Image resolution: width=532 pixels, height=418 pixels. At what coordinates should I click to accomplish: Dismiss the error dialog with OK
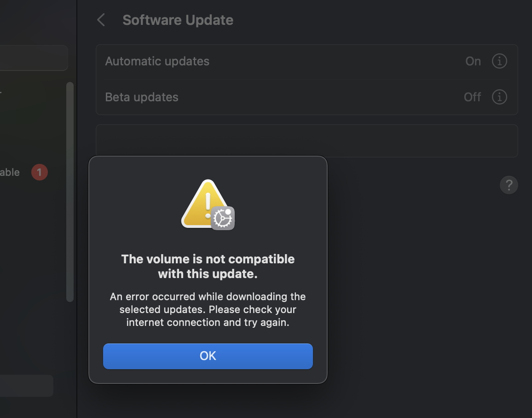click(x=208, y=356)
